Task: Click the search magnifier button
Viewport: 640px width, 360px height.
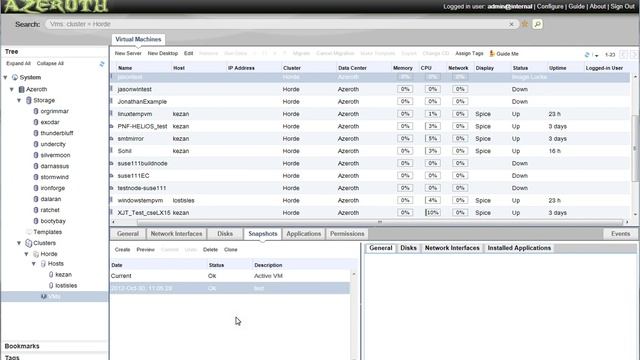Action: coord(538,24)
